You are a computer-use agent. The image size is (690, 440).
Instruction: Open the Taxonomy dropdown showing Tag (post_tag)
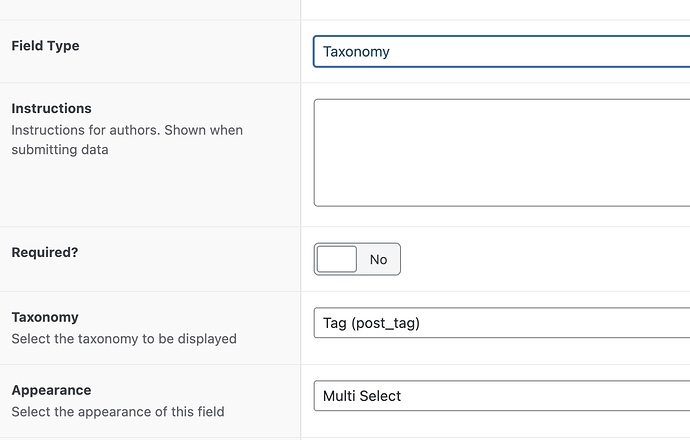500,323
